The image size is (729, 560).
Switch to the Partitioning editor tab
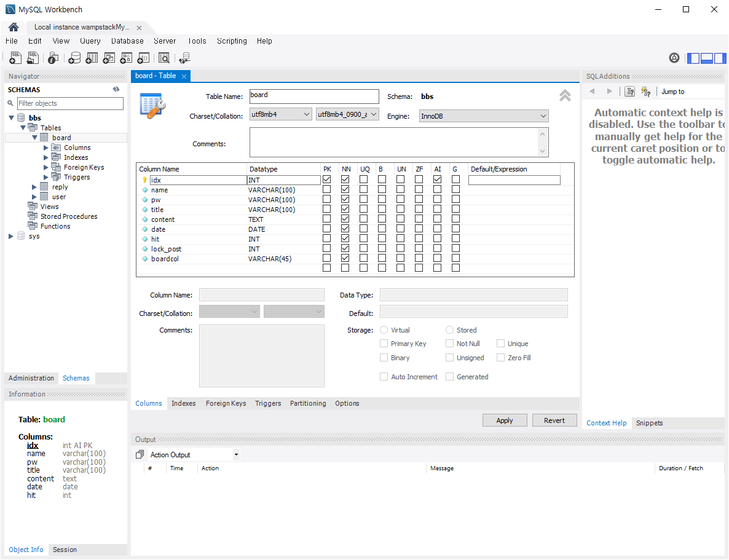pyautogui.click(x=308, y=403)
